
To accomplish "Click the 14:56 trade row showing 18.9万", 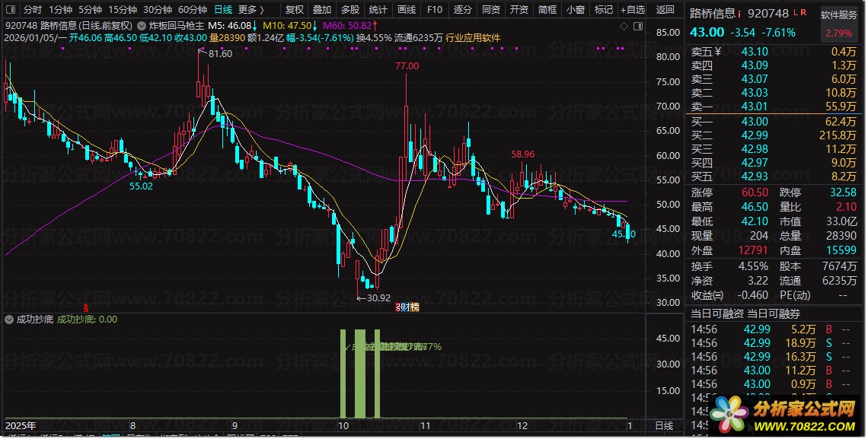I will coord(771,343).
